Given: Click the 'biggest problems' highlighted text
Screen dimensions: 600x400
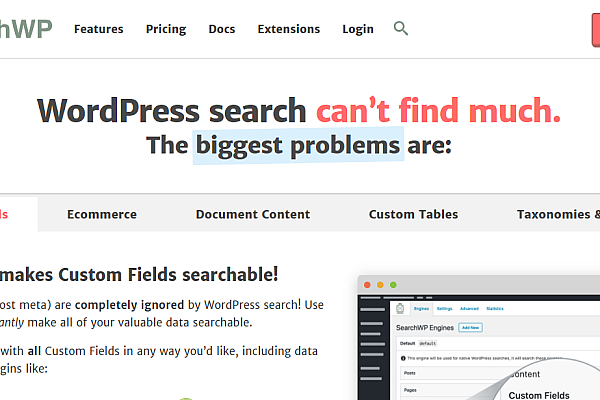Looking at the screenshot, I should click(x=298, y=145).
